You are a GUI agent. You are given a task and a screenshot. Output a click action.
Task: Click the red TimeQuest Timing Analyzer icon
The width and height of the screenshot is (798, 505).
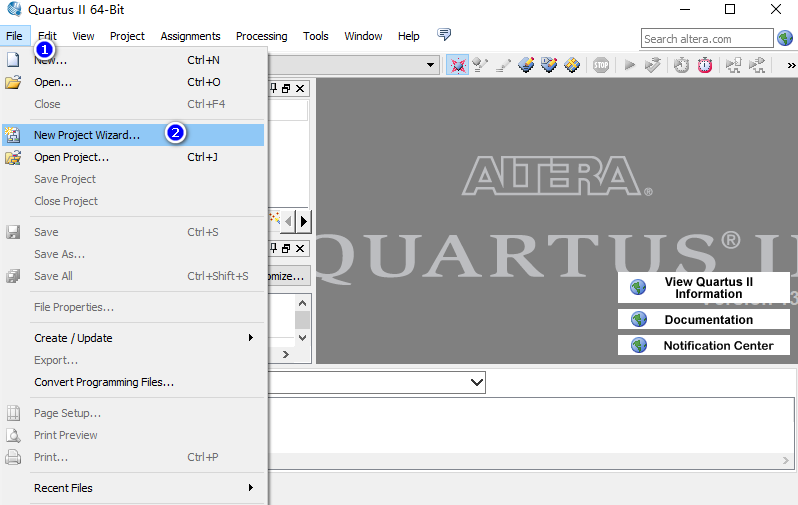705,65
